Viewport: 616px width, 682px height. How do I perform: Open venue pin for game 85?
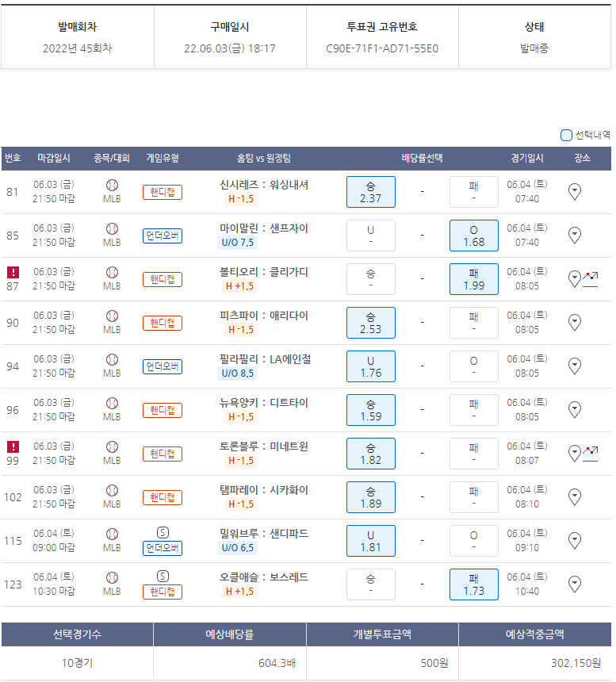click(x=575, y=236)
